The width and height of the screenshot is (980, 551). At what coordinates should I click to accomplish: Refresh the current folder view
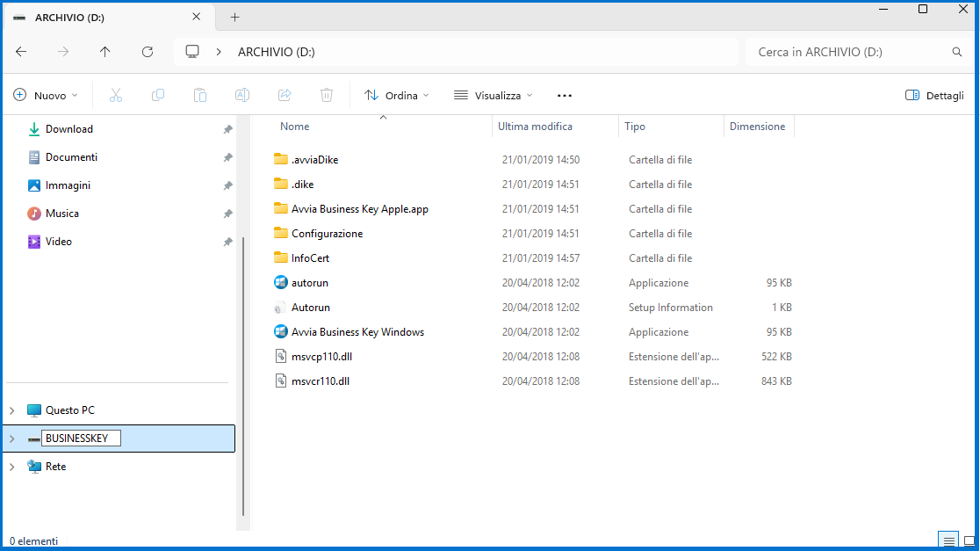tap(148, 52)
